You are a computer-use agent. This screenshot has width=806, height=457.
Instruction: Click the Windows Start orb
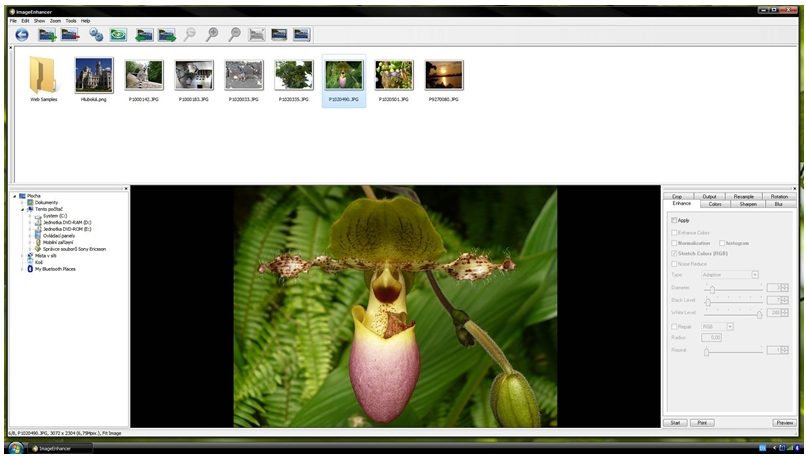click(x=15, y=448)
